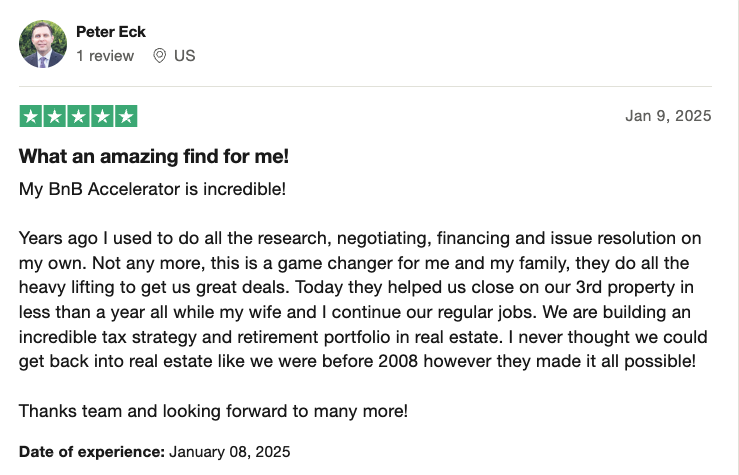This screenshot has width=739, height=475.
Task: Click the "US" country label
Action: point(185,56)
